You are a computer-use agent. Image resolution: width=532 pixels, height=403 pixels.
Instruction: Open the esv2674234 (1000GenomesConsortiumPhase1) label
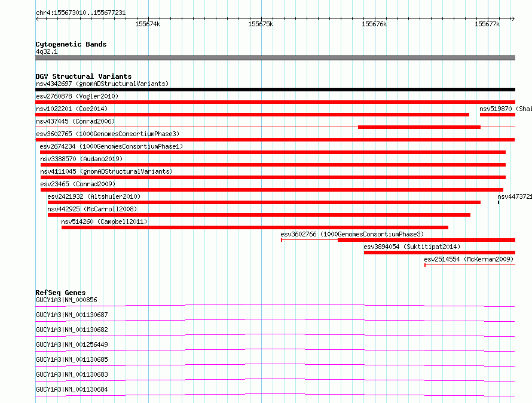click(x=111, y=146)
